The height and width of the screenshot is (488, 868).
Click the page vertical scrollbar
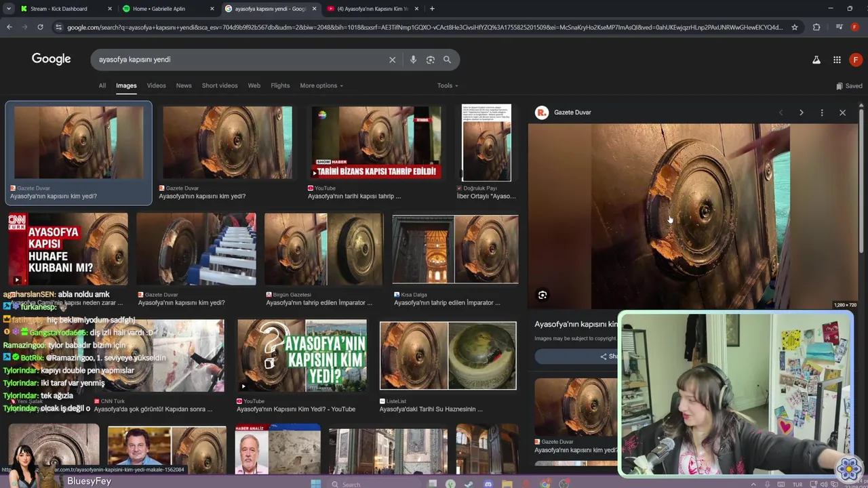tap(861, 180)
